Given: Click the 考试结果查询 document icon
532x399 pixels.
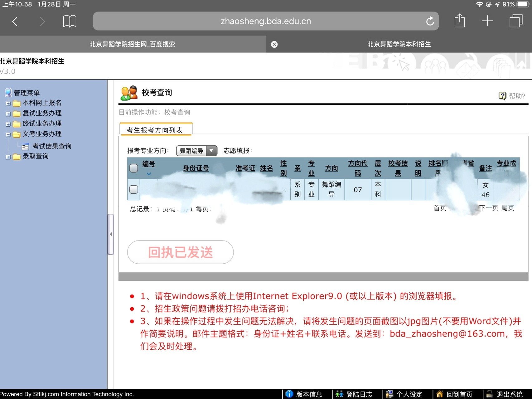Looking at the screenshot, I should coord(25,146).
